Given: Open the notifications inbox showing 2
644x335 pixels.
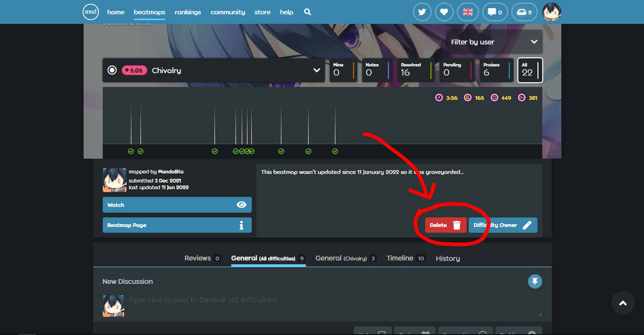Looking at the screenshot, I should (525, 12).
